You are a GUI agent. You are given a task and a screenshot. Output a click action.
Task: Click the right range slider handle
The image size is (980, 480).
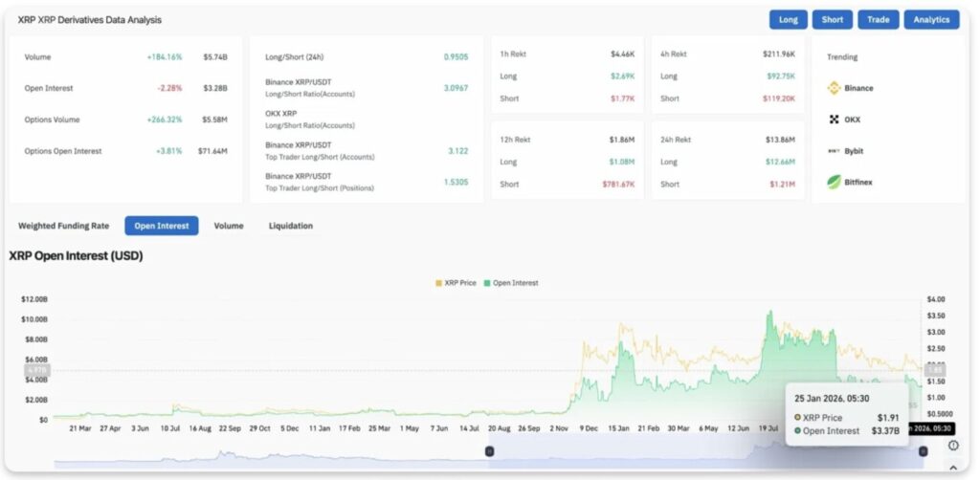click(x=924, y=451)
